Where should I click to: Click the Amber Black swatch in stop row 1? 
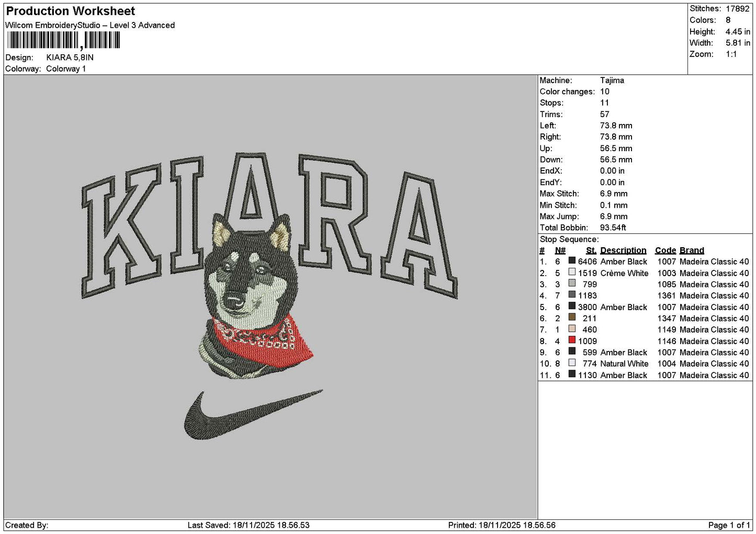[x=572, y=261]
